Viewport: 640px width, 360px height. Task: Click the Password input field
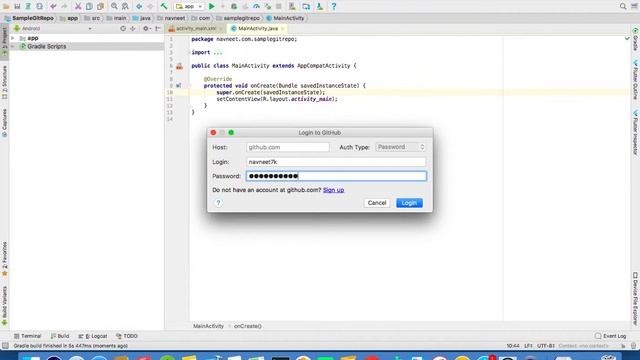tap(336, 176)
